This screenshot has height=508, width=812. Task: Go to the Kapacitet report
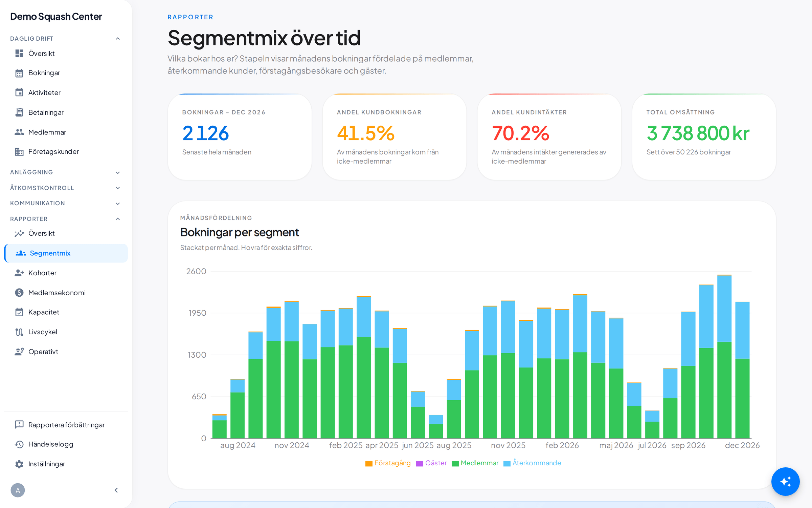[x=66, y=312]
